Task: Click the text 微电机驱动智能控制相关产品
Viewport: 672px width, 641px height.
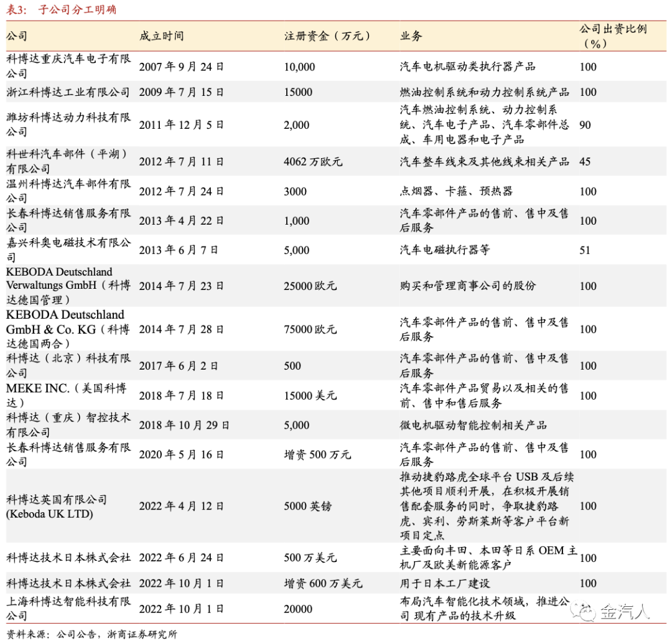Action: pos(473,425)
